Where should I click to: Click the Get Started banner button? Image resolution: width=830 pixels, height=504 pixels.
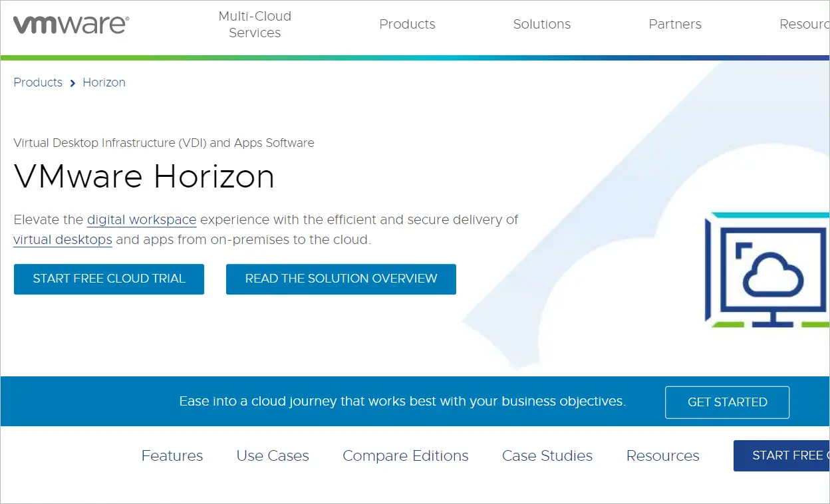[x=728, y=402]
